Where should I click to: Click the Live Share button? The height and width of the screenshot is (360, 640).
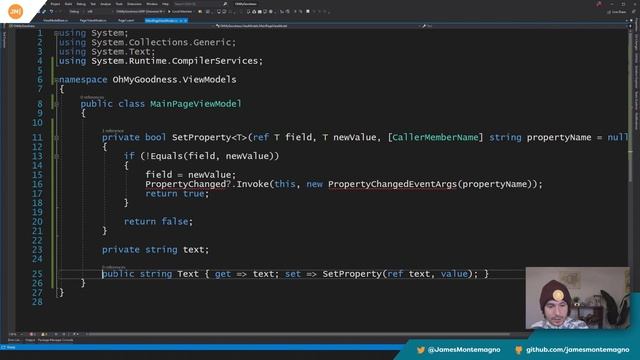click(x=616, y=12)
